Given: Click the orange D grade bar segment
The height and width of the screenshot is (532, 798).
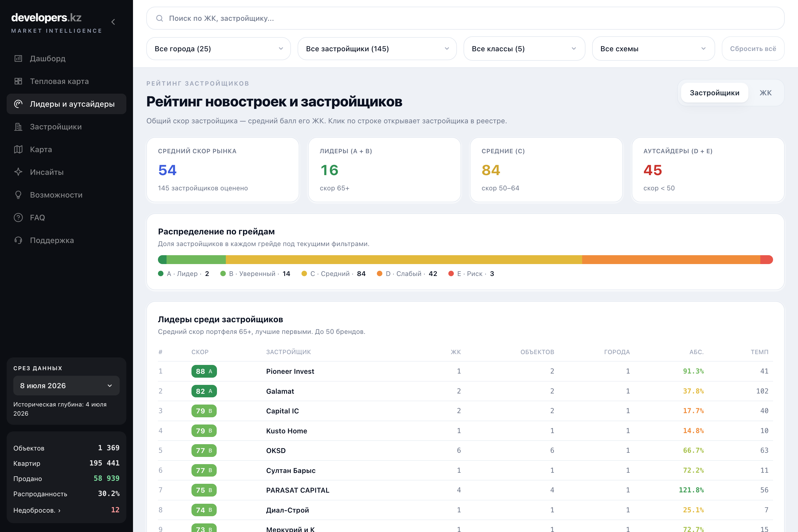Looking at the screenshot, I should pyautogui.click(x=671, y=260).
